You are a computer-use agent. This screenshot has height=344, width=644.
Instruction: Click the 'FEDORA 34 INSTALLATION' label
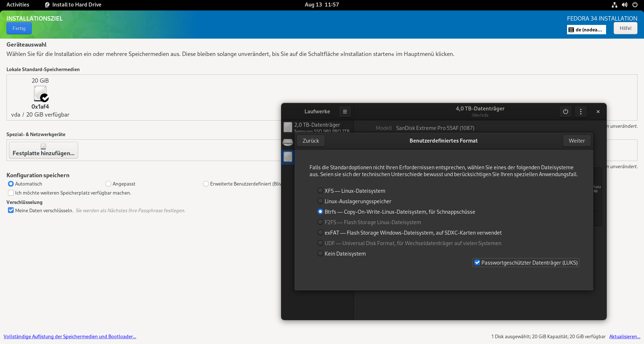602,18
